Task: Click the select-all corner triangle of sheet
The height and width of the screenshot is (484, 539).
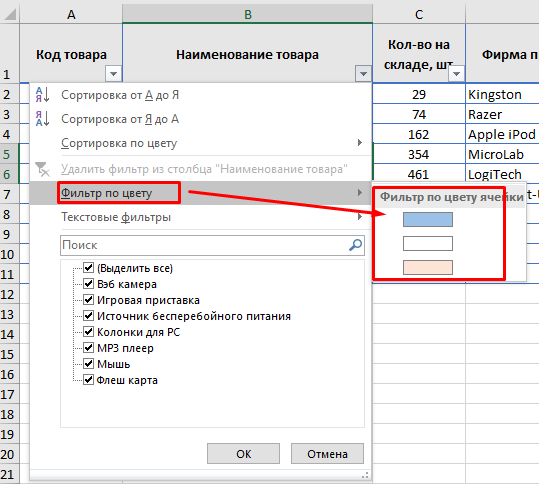Action: [10, 14]
